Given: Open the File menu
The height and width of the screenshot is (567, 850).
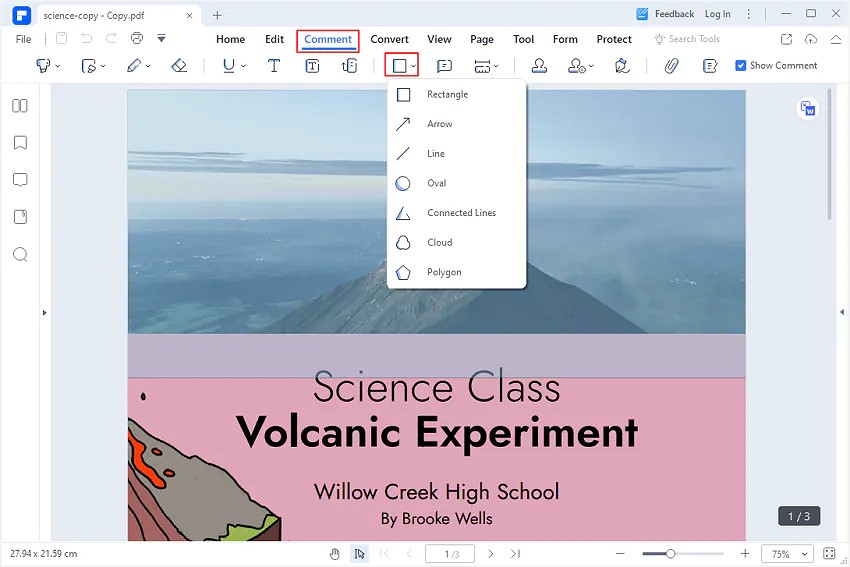Looking at the screenshot, I should 23,39.
